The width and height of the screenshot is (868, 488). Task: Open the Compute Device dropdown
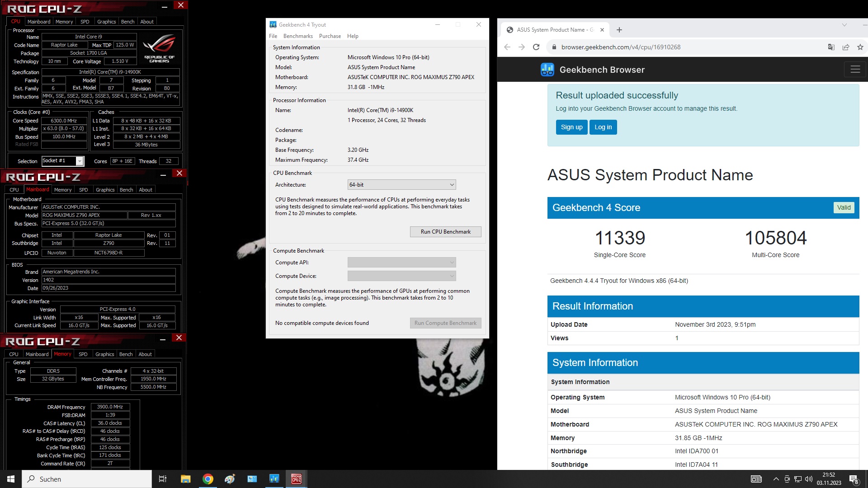[401, 276]
